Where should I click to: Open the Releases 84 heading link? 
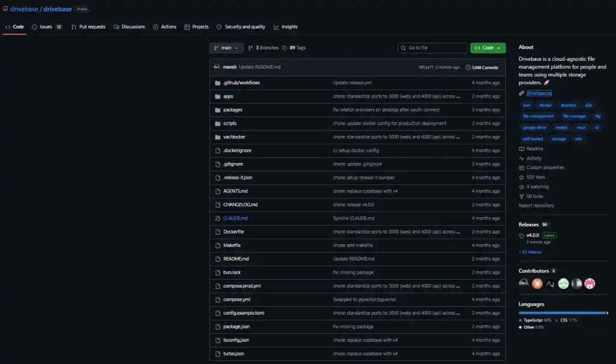coord(533,225)
